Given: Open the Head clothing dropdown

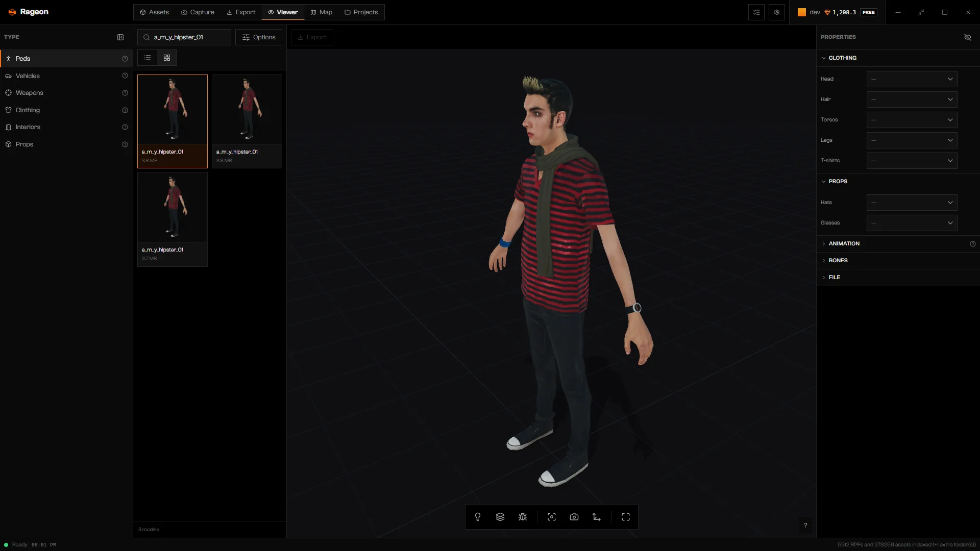Looking at the screenshot, I should click(x=912, y=79).
